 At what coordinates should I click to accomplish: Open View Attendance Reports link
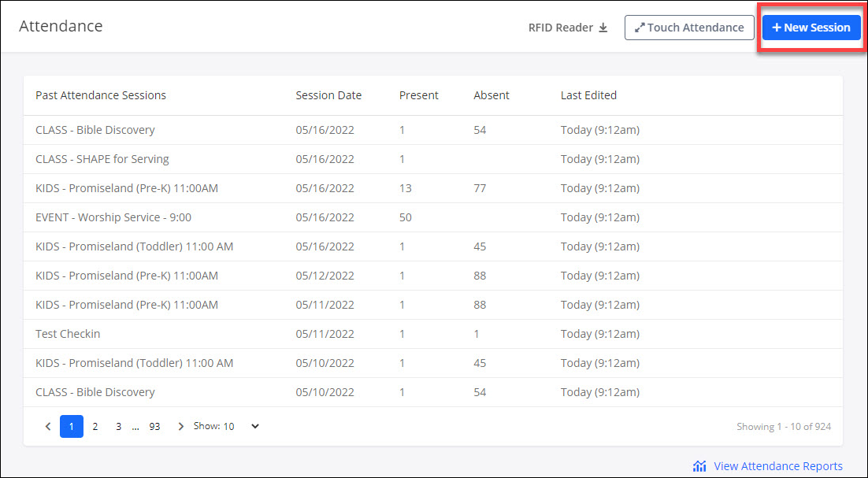pos(777,466)
